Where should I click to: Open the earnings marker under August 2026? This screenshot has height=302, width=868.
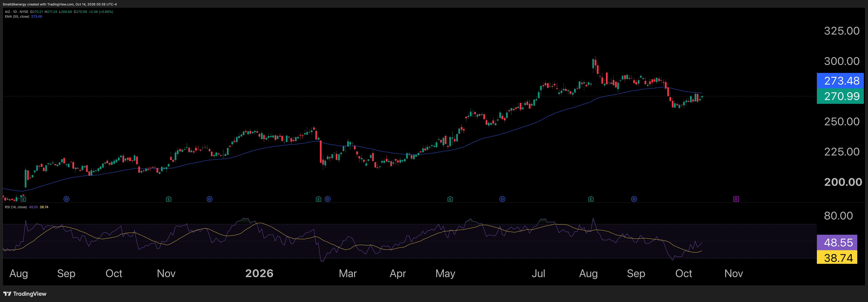click(591, 199)
